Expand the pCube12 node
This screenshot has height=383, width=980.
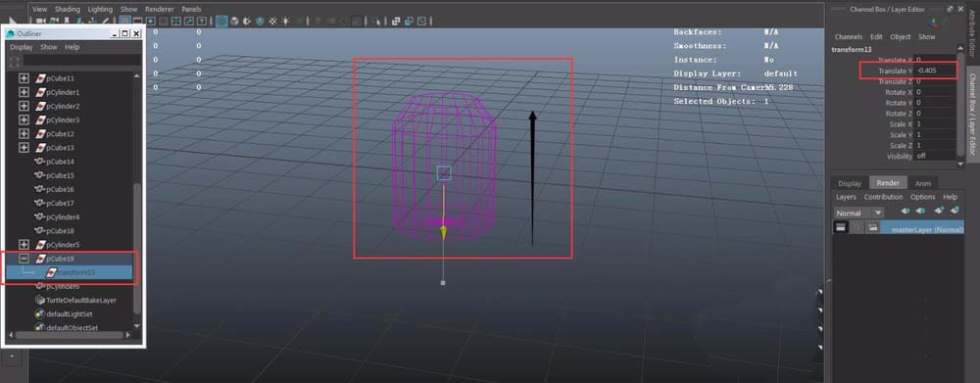24,133
